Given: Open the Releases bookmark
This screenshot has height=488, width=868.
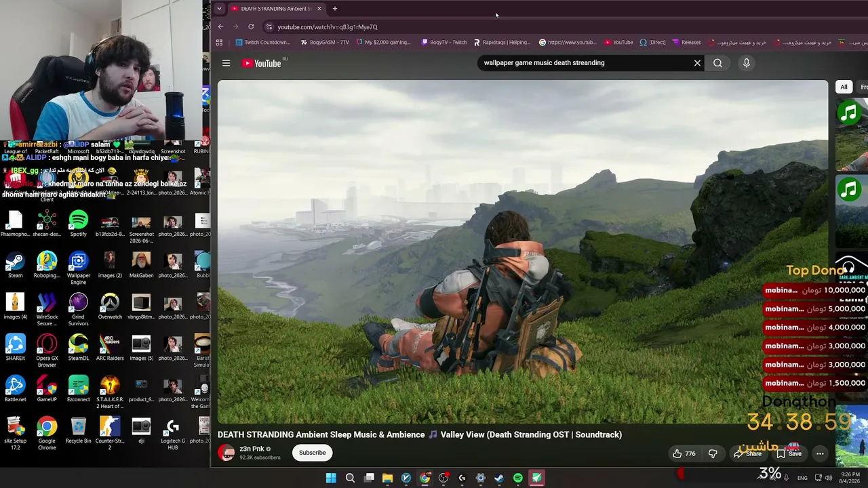Looking at the screenshot, I should 686,42.
